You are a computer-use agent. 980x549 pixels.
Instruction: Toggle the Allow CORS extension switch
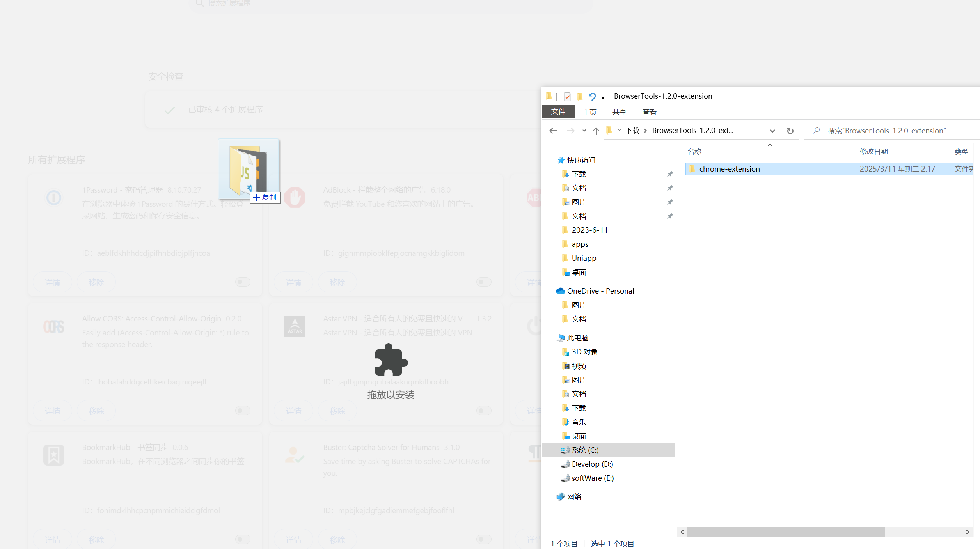[243, 411]
